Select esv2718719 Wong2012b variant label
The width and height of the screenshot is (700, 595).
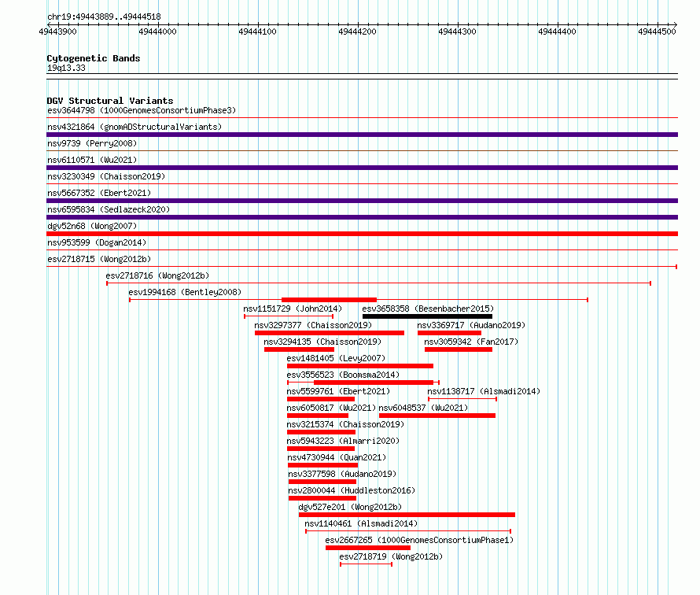tap(391, 556)
